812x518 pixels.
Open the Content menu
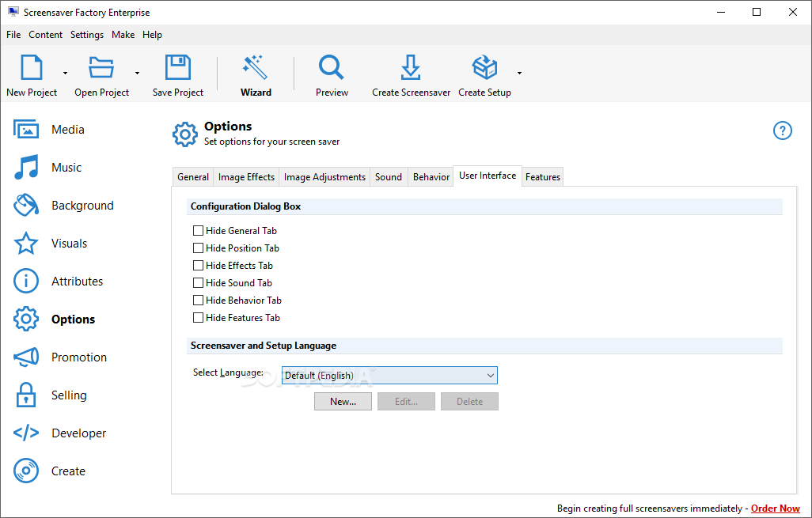tap(46, 35)
